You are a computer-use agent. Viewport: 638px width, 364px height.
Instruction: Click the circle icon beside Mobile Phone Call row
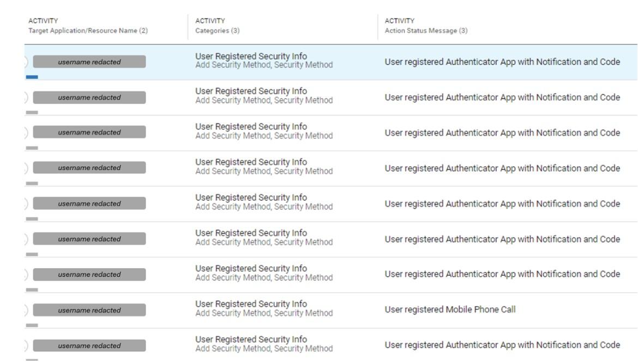[27, 310]
